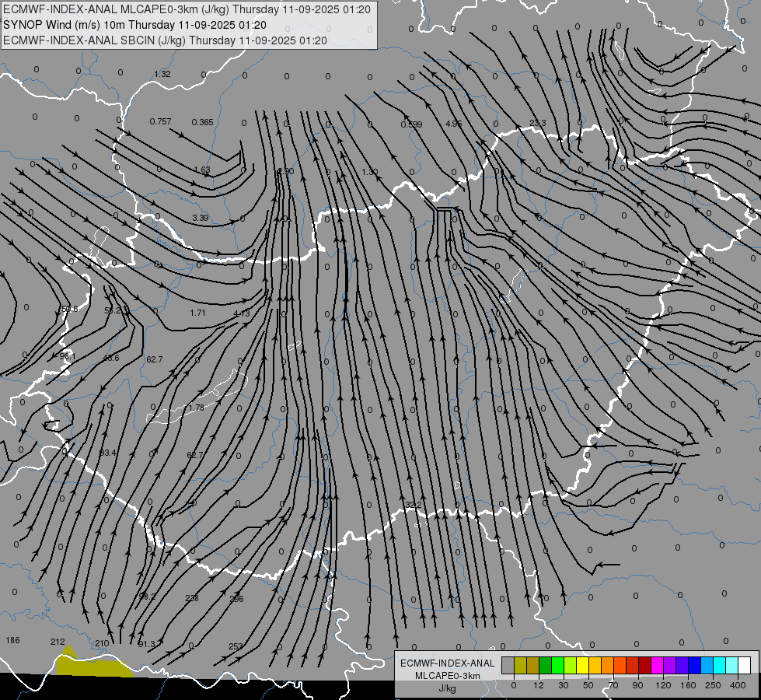
Task: Click the legend scale label 400
Action: point(738,685)
